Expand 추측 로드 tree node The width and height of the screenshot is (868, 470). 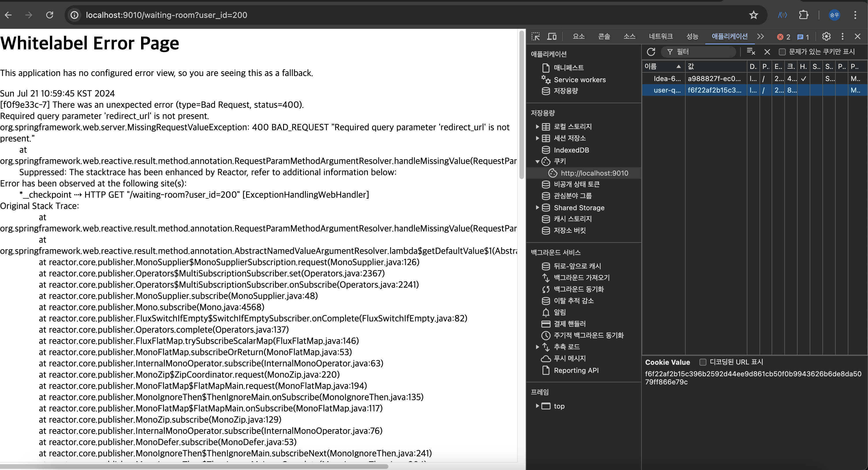[x=537, y=347]
